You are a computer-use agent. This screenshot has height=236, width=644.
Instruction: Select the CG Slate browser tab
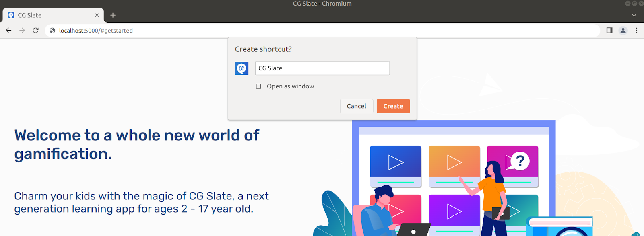(53, 15)
